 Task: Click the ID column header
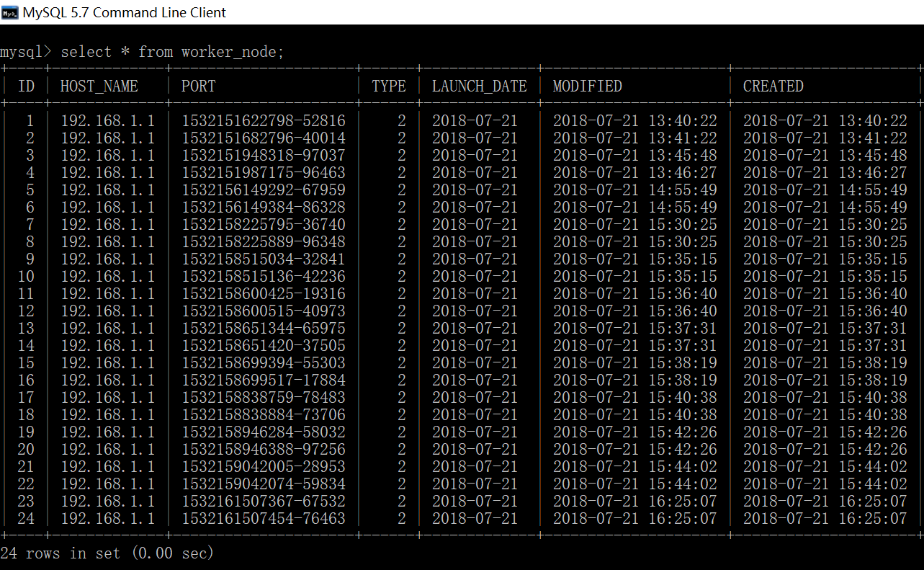click(26, 86)
